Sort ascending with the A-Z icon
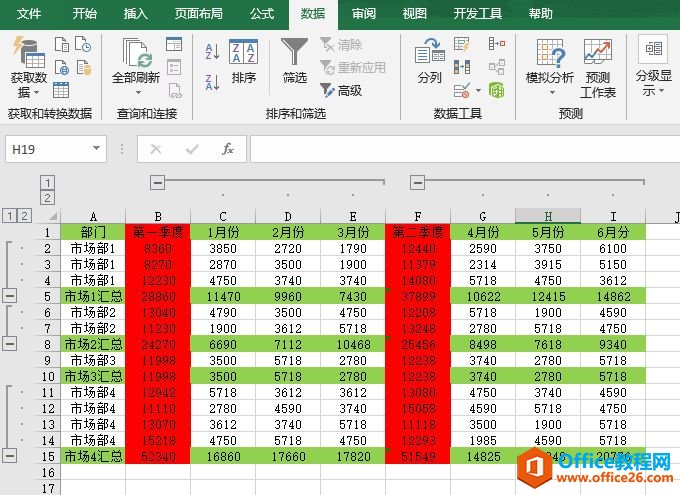680x495 pixels. point(212,52)
